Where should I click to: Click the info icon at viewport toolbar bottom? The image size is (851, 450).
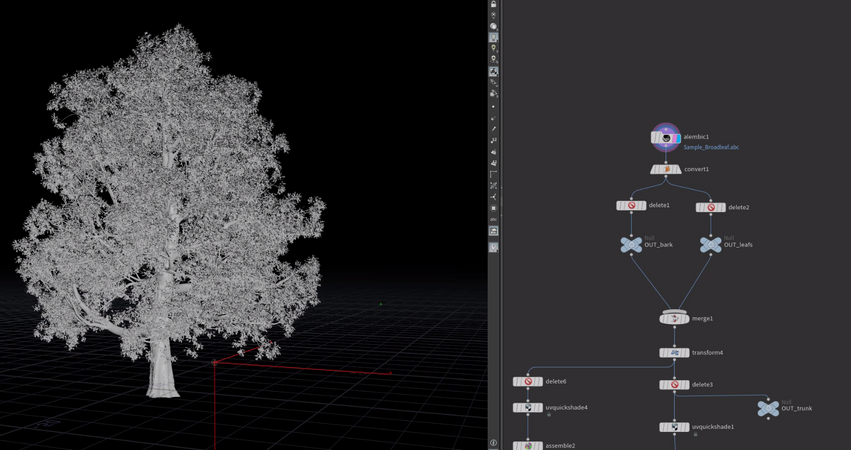pyautogui.click(x=494, y=442)
